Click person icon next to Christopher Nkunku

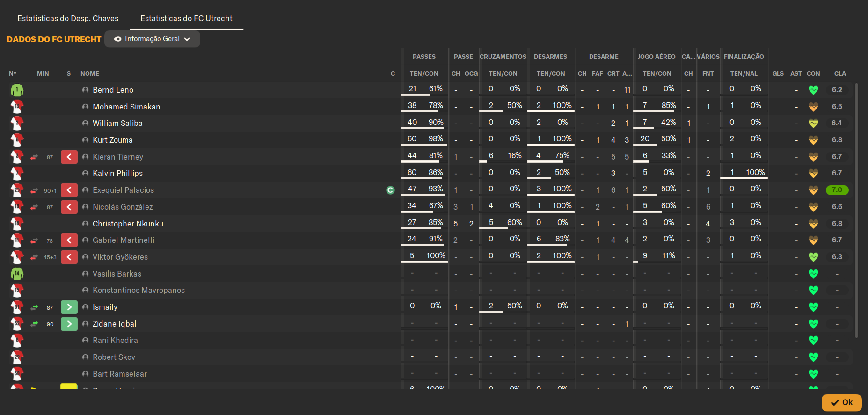(x=85, y=224)
